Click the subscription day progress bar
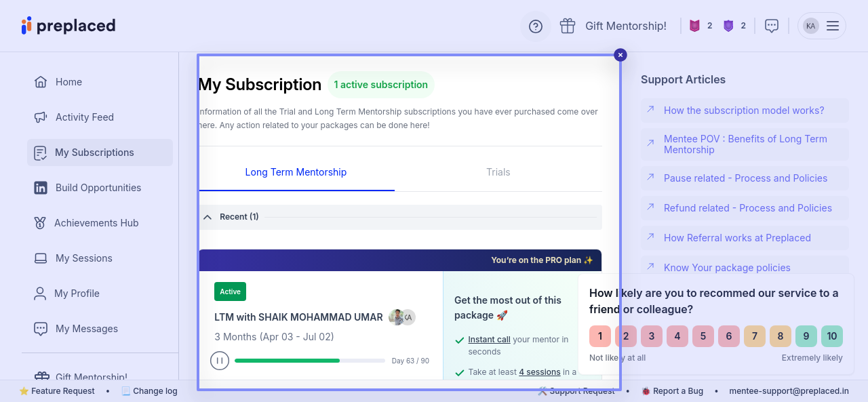This screenshot has width=868, height=402. [309, 361]
